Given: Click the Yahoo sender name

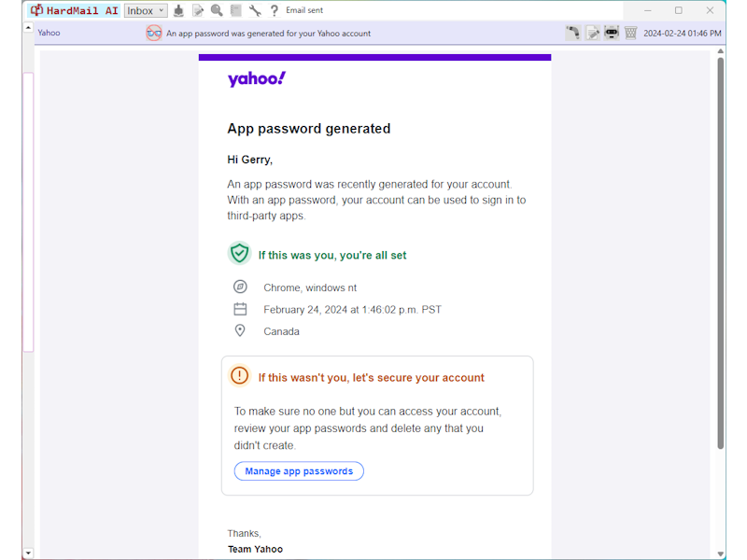Looking at the screenshot, I should [x=49, y=33].
